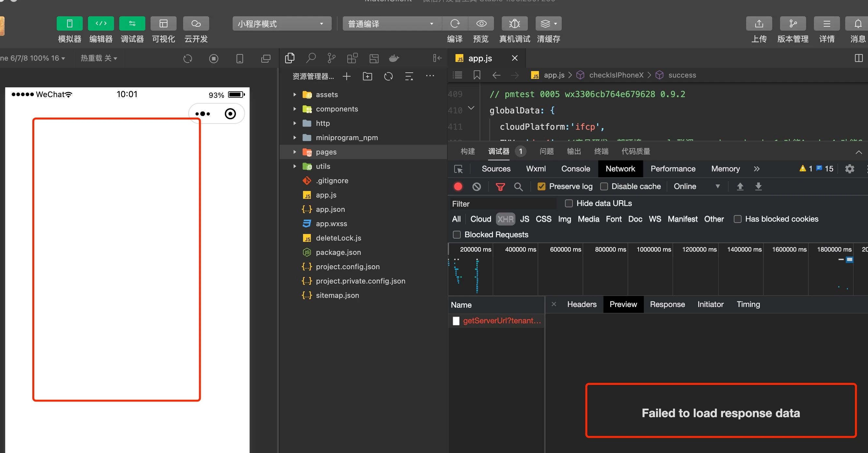This screenshot has height=453, width=868.
Task: Click the preview eye icon
Action: [481, 23]
